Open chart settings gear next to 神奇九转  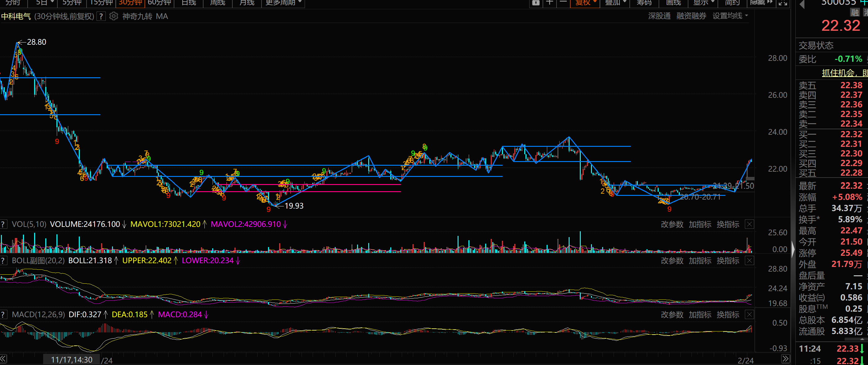point(114,16)
